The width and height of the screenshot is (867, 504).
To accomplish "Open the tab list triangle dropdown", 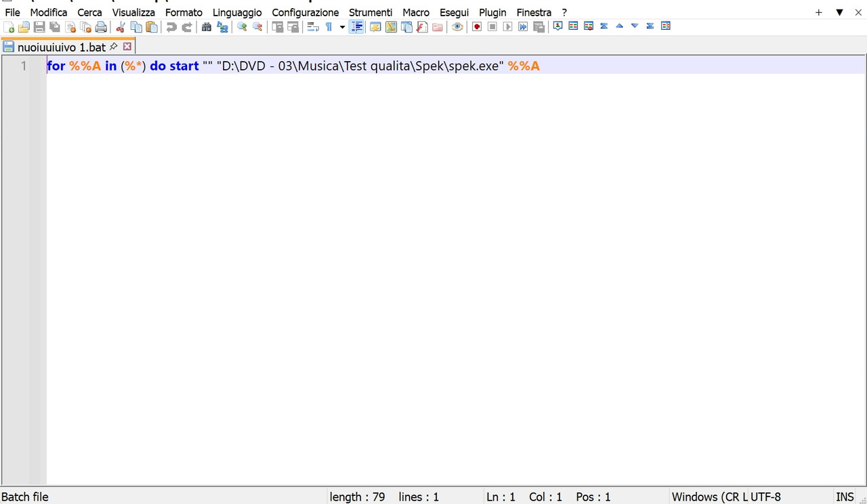I will 839,12.
